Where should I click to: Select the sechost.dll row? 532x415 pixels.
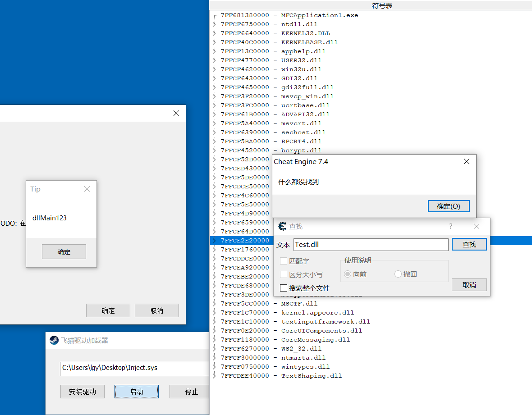coord(273,132)
